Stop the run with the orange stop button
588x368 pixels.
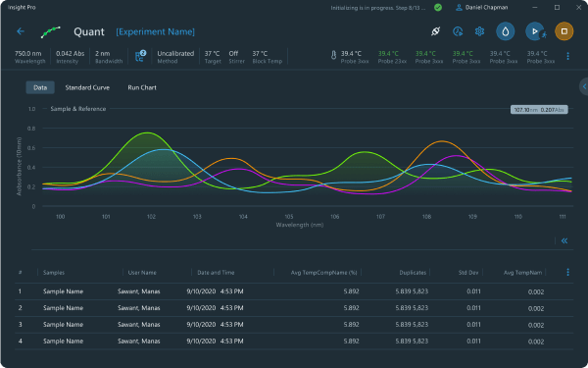pyautogui.click(x=564, y=31)
